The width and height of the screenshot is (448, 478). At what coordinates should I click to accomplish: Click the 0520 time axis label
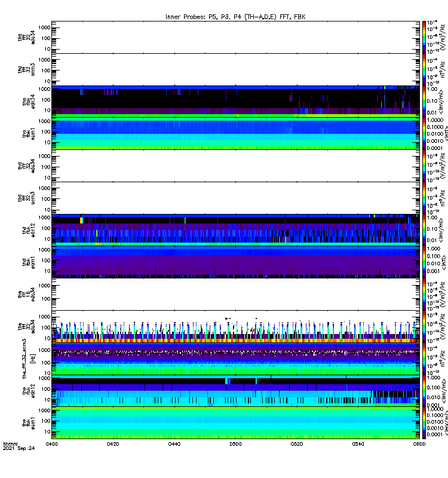coord(297,444)
